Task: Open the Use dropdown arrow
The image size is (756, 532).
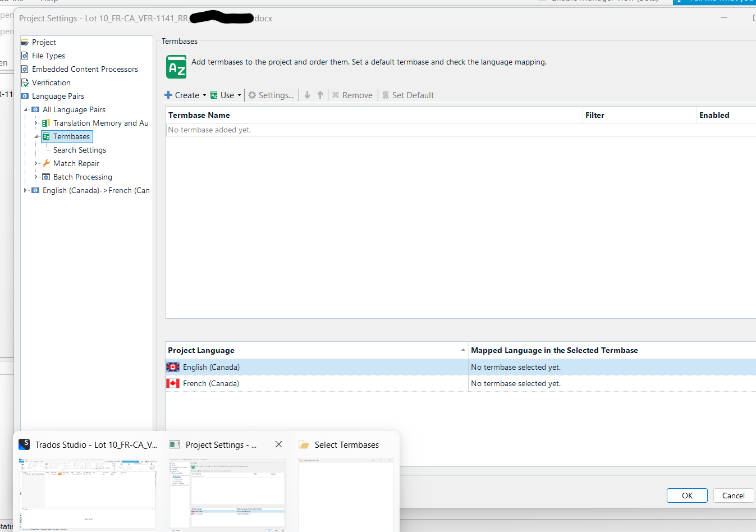Action: pos(239,95)
